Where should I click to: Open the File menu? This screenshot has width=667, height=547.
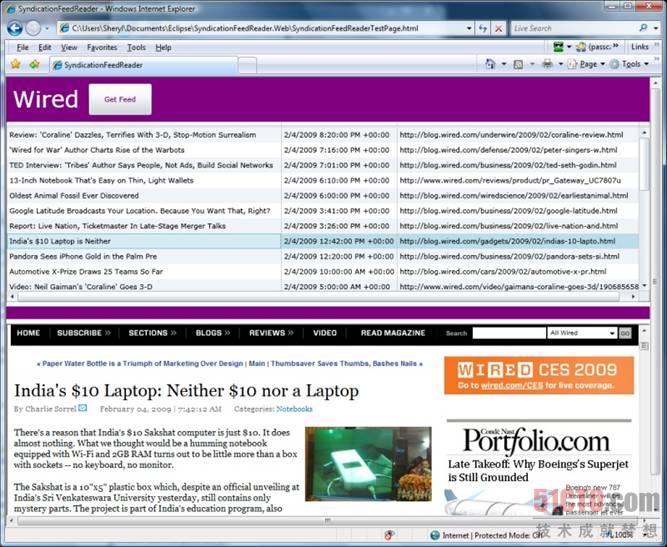[23, 48]
